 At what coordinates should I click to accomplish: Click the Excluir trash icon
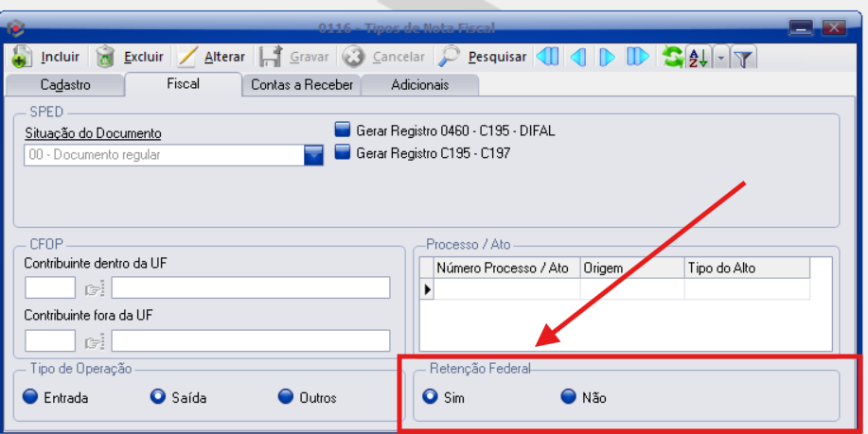(105, 57)
